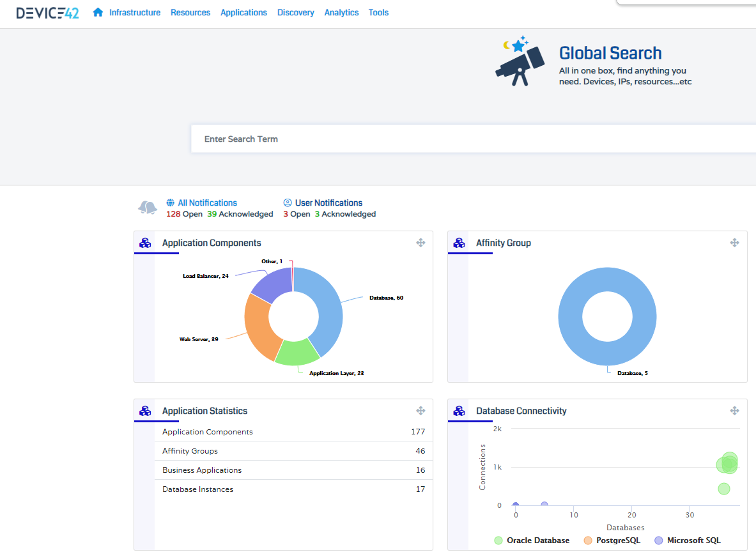The image size is (756, 559).
Task: Open the Infrastructure menu
Action: coord(135,12)
